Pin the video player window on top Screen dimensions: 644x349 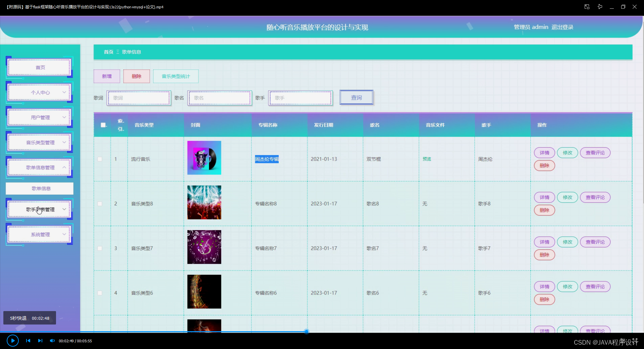point(600,7)
